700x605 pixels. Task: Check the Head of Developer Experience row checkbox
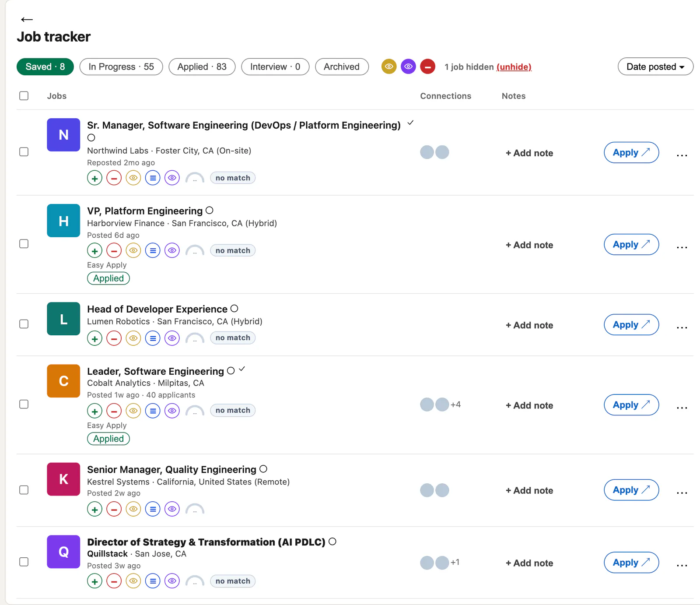(x=24, y=324)
